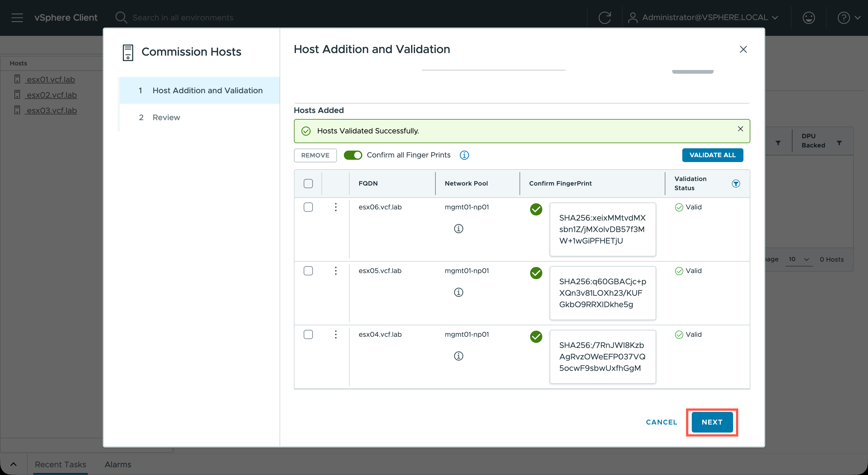Expand the bottom Recent Tasks panel chevron
The image size is (868, 475).
13,464
